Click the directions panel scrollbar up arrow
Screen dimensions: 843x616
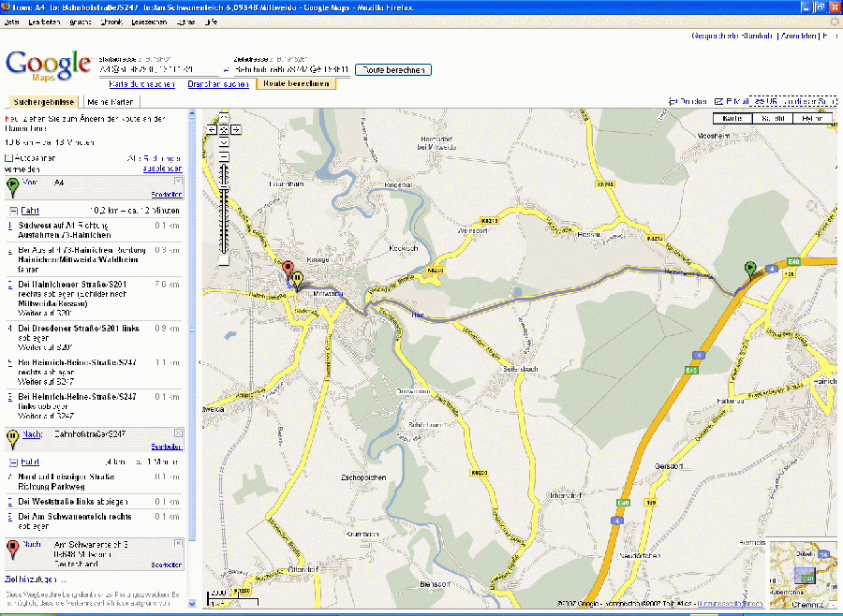[x=192, y=114]
